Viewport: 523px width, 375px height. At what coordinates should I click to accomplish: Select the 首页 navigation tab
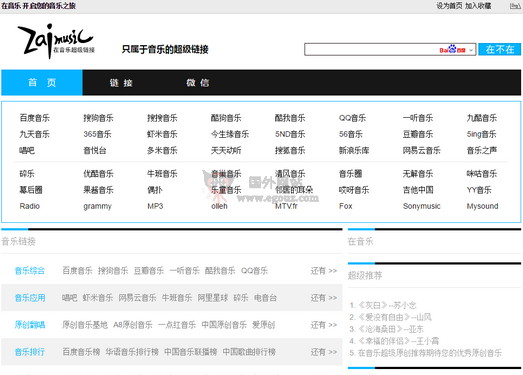pyautogui.click(x=42, y=82)
